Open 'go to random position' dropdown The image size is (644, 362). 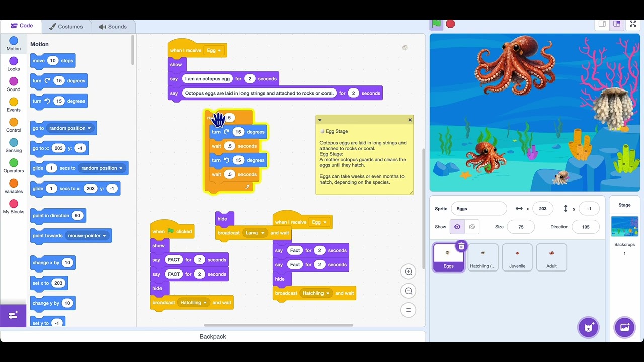tap(70, 128)
